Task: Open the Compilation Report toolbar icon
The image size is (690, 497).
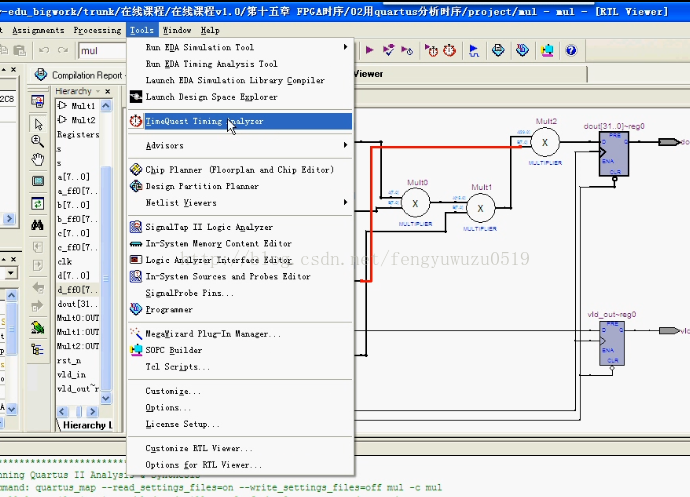Action: point(498,50)
